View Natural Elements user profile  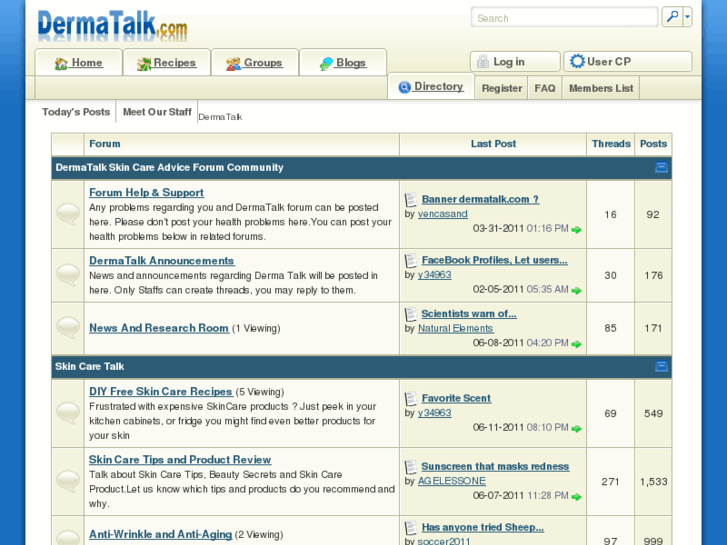click(x=455, y=328)
